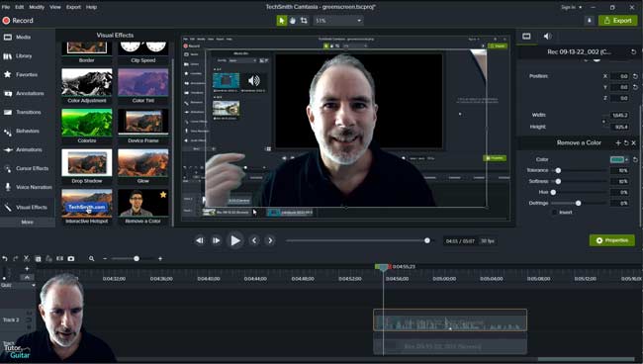Activate the Crop tool in top toolbar
The width and height of the screenshot is (643, 364).
point(304,21)
